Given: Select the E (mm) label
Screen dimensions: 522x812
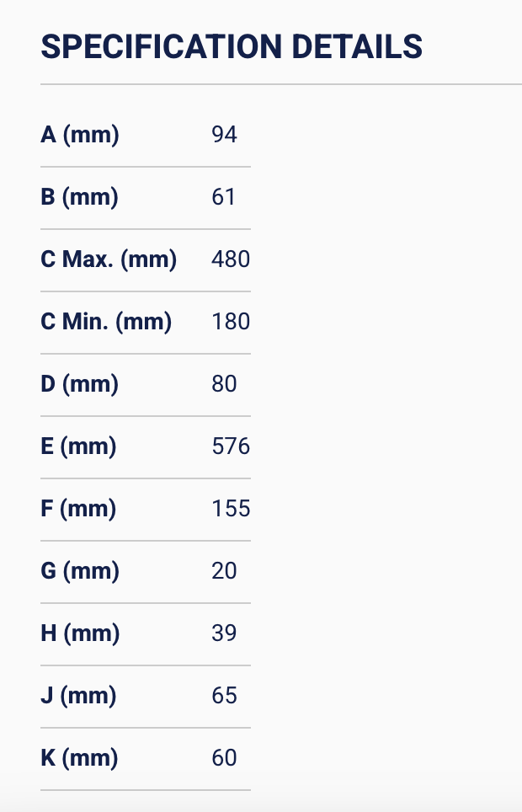Looking at the screenshot, I should point(78,446).
